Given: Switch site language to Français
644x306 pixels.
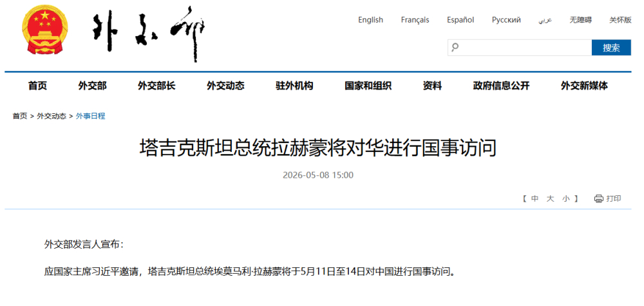Looking at the screenshot, I should click(x=415, y=20).
